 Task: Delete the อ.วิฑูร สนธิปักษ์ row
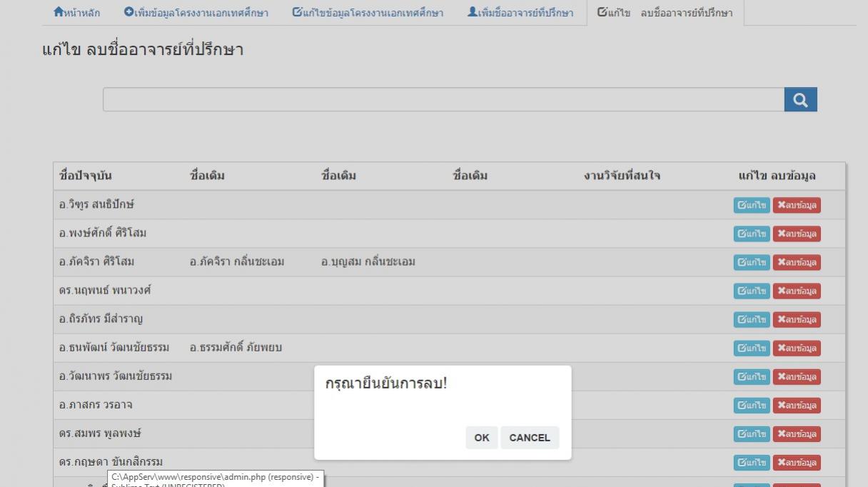tap(797, 206)
